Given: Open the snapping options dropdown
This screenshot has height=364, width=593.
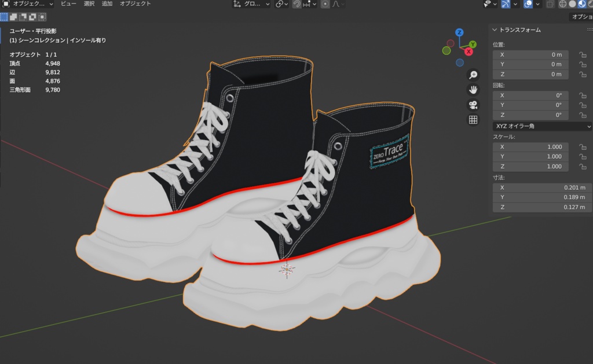Looking at the screenshot, I should tap(309, 4).
